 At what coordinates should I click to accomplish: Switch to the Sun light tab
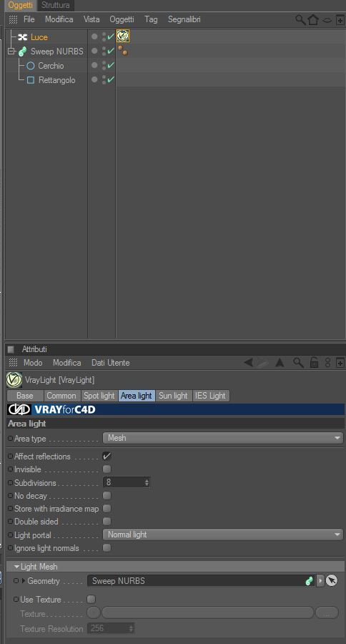pyautogui.click(x=173, y=396)
